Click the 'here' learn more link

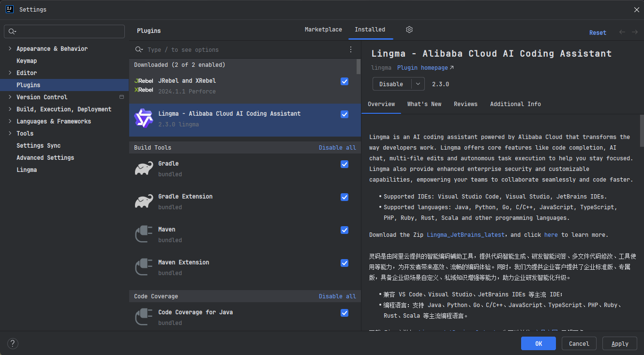pos(551,235)
